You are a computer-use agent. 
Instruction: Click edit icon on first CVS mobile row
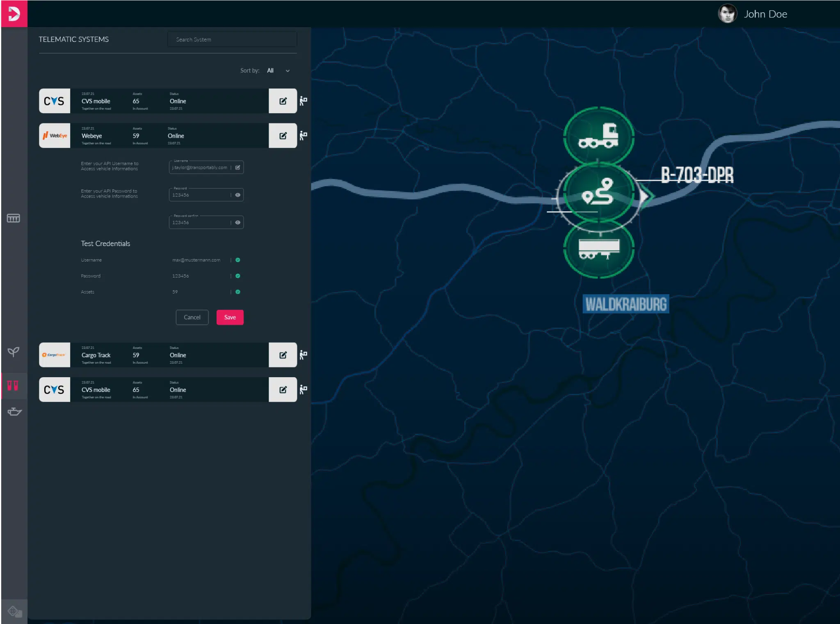pos(283,101)
